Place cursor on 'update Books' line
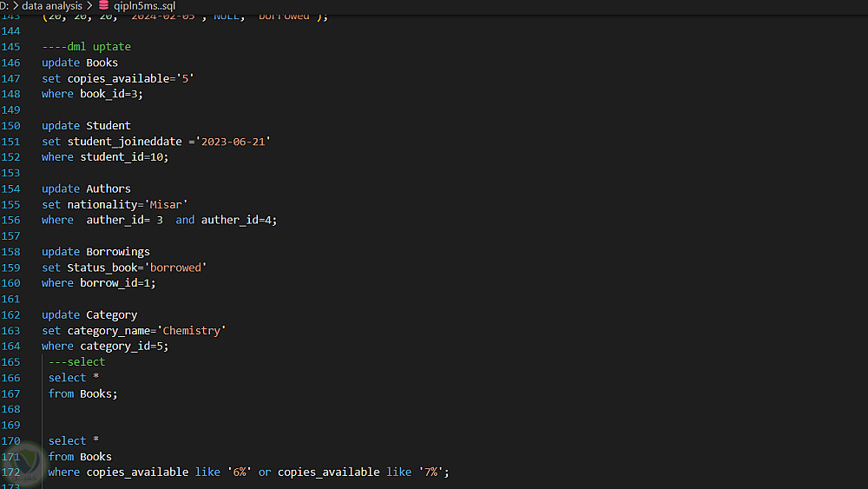868x489 pixels. point(80,63)
